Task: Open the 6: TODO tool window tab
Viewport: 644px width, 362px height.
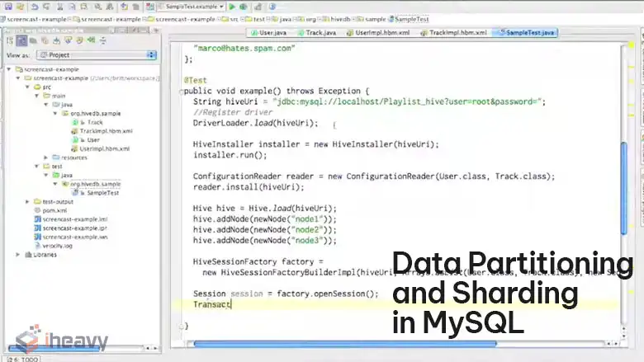Action: coord(22,360)
